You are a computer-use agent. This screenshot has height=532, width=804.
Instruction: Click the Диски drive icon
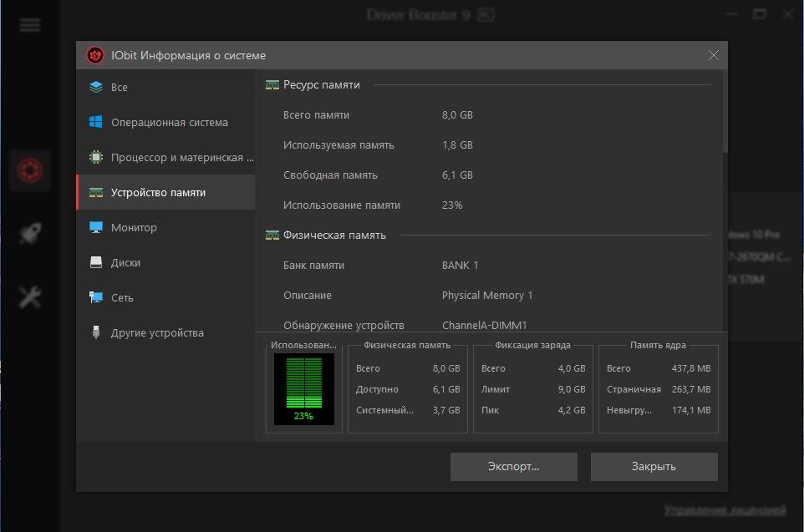pos(96,262)
